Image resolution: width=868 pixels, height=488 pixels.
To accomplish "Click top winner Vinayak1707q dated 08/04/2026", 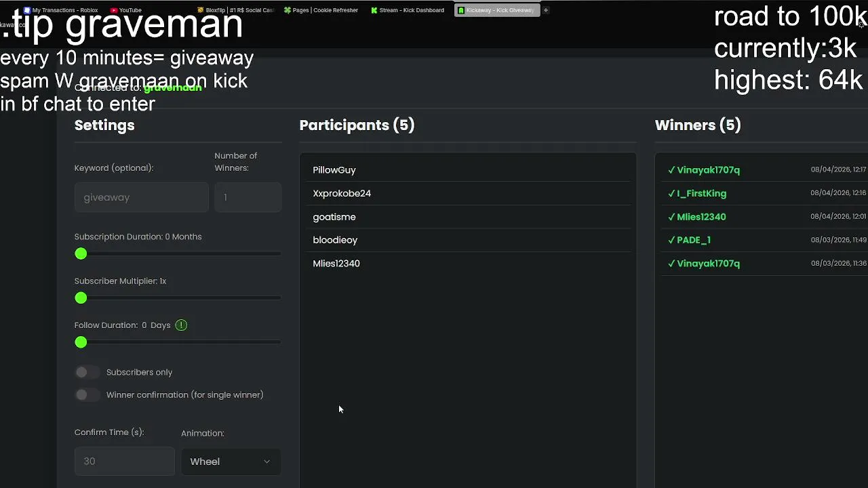I will point(708,170).
